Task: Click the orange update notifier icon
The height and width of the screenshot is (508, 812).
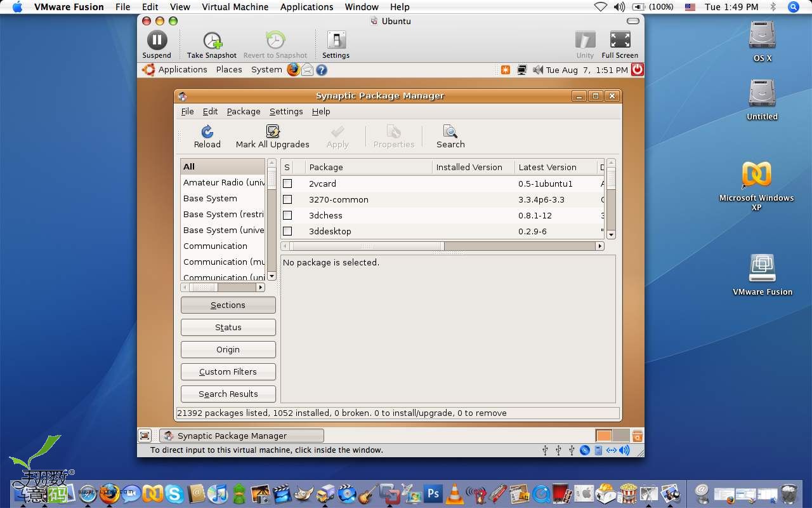Action: tap(506, 70)
